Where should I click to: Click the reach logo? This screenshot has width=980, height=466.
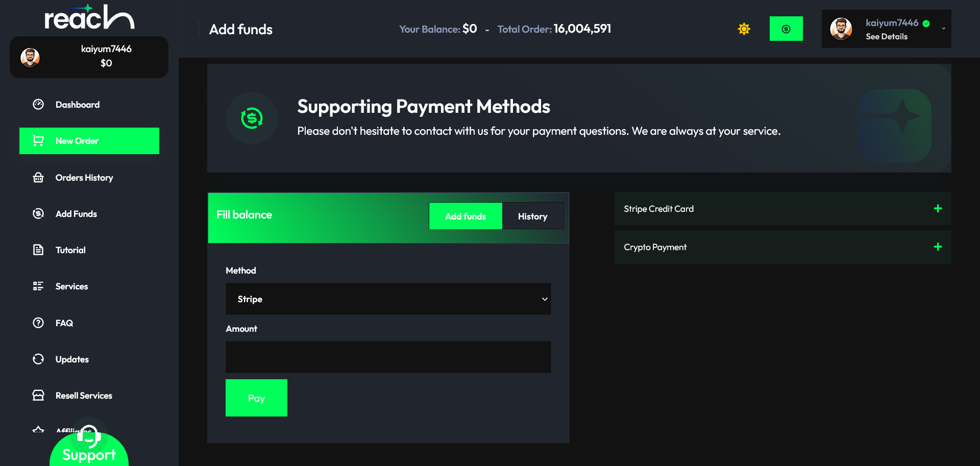[x=89, y=17]
